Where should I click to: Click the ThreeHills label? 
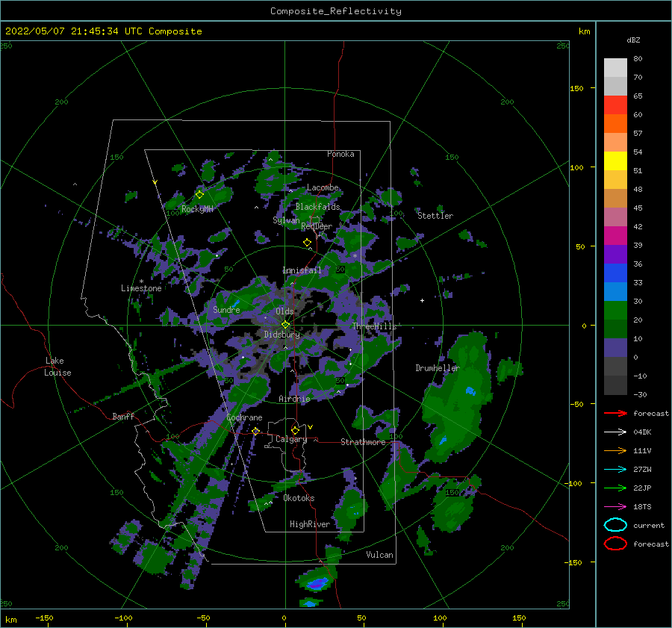374,326
